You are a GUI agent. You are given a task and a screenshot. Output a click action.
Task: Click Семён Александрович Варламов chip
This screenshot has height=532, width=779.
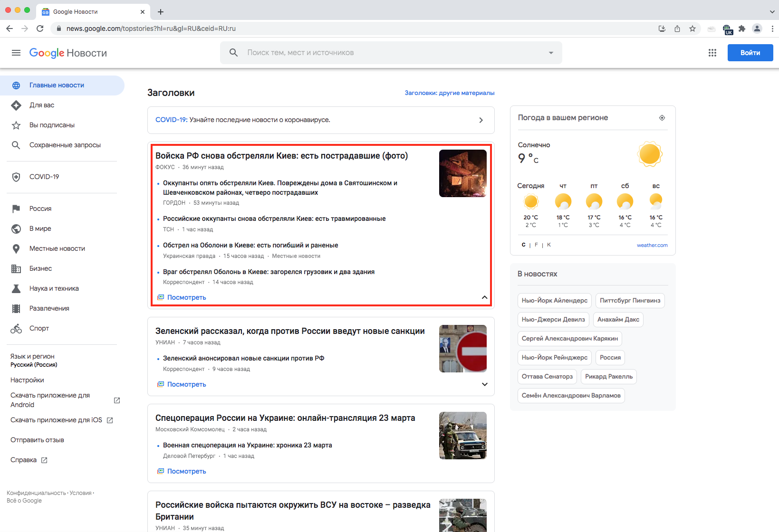(571, 396)
